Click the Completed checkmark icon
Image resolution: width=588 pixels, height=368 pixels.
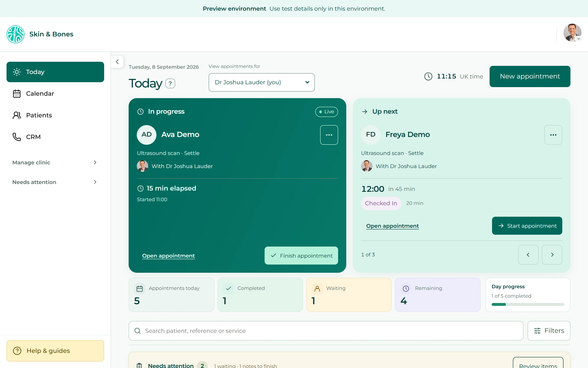coord(228,289)
